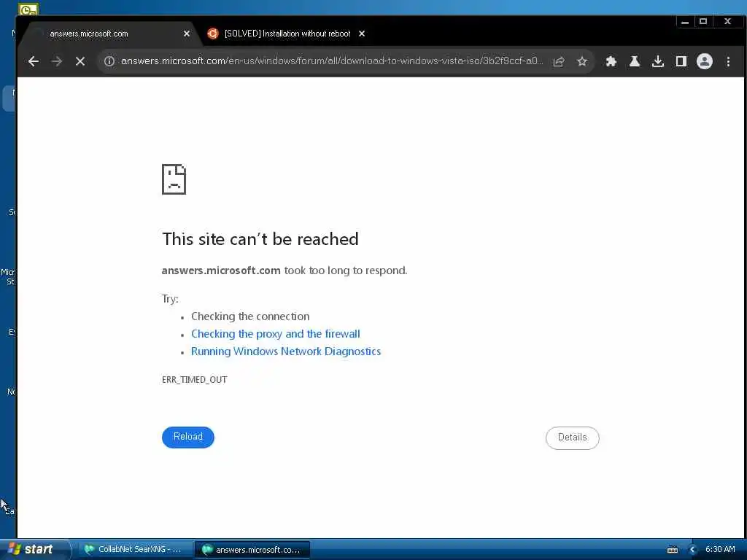Toggle the side panel icon
Image resolution: width=747 pixels, height=560 pixels.
pyautogui.click(x=681, y=61)
